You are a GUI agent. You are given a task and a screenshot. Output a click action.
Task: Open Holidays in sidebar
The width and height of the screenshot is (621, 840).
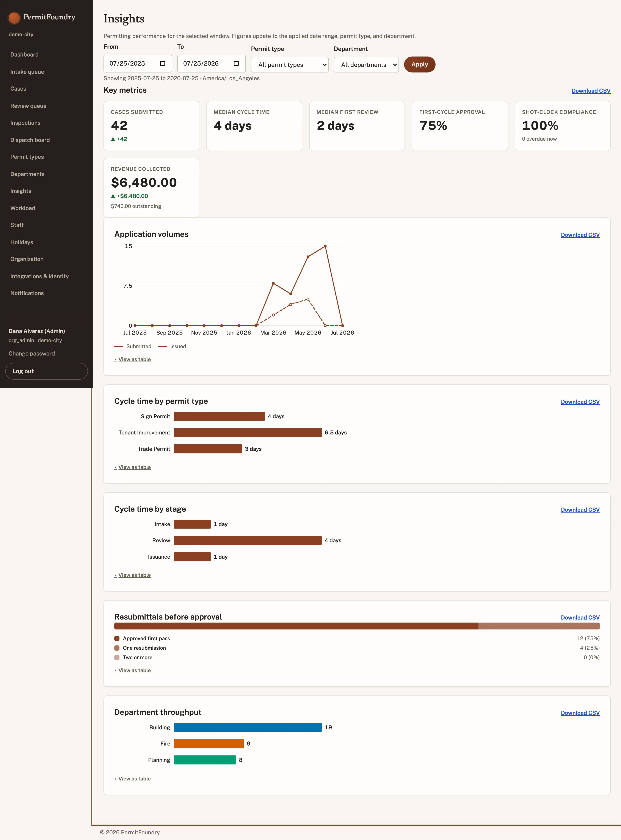tap(21, 242)
